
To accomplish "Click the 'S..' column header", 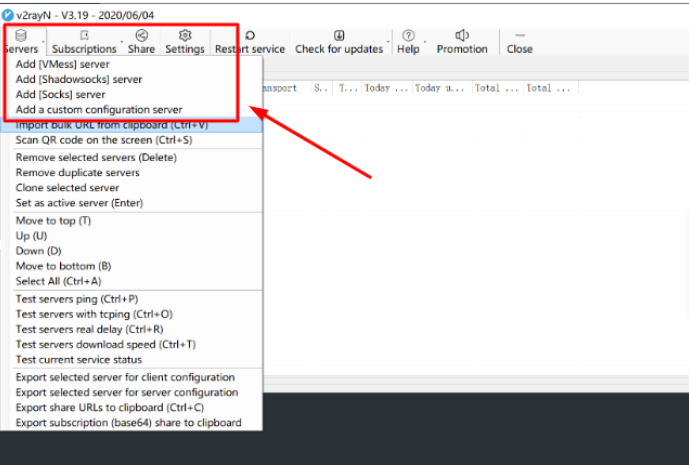I will [x=322, y=88].
